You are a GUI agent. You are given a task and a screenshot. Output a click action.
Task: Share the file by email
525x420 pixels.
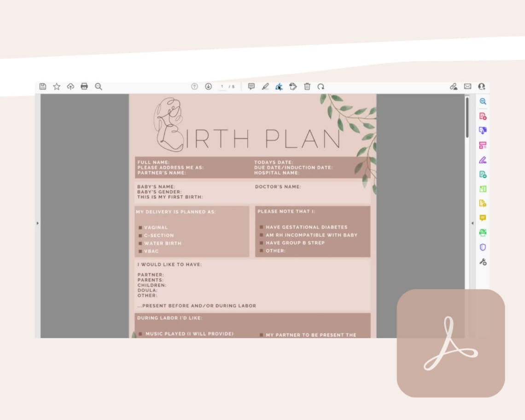pyautogui.click(x=468, y=87)
